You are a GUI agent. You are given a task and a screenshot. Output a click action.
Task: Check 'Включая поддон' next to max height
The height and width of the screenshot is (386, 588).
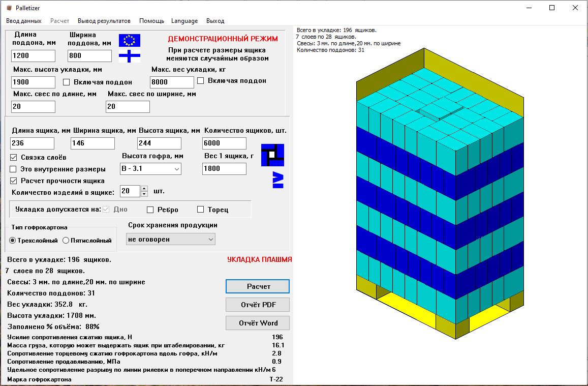65,81
